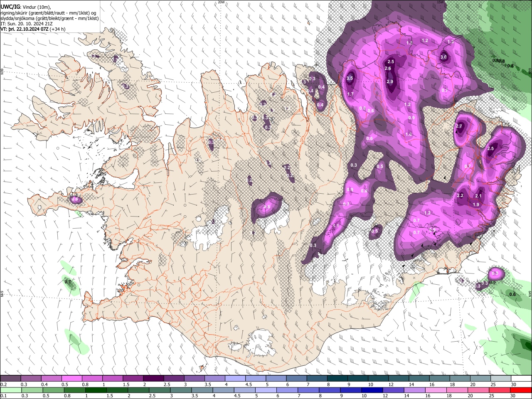Click the 3.5 snowfall value on the map

pos(350,78)
